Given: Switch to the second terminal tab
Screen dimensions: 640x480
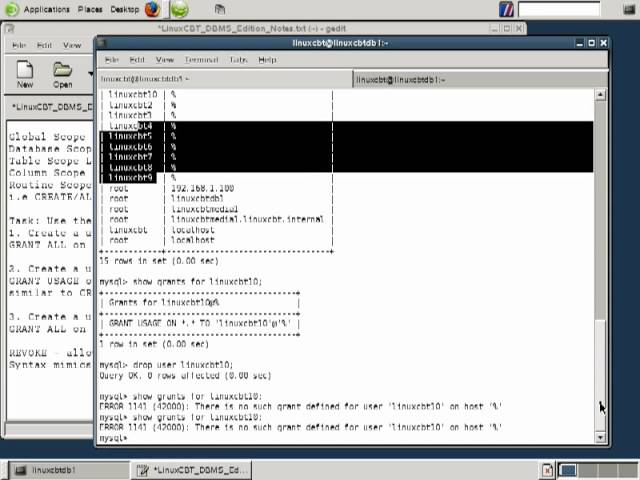Looking at the screenshot, I should tap(480, 79).
